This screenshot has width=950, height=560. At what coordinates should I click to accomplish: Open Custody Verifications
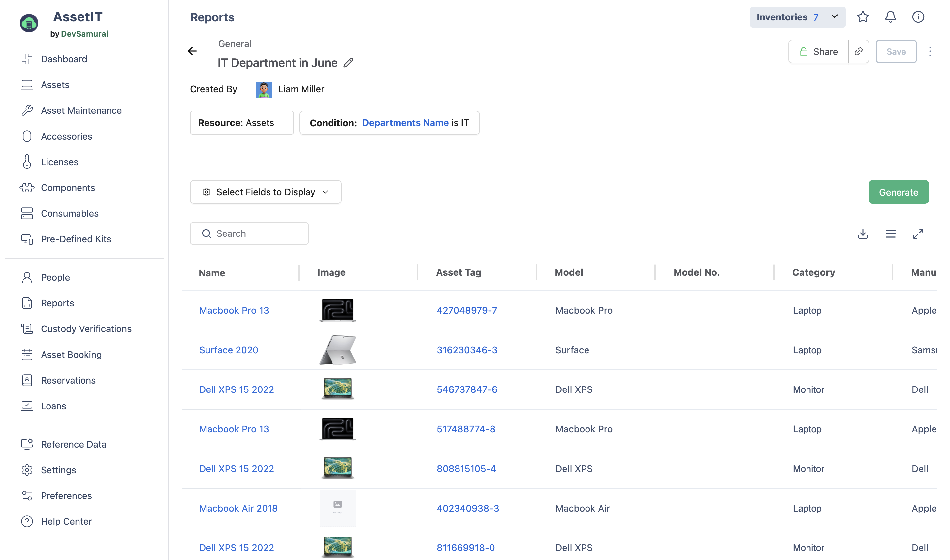[x=86, y=329]
